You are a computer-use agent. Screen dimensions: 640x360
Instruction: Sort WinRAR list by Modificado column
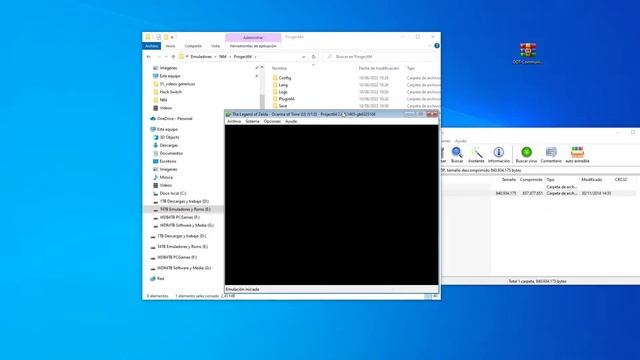[592, 180]
